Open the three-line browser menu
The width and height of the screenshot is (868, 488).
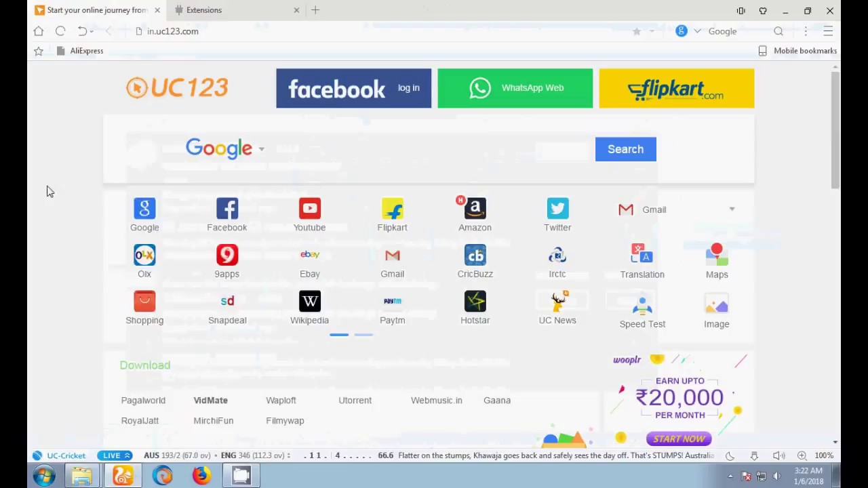[x=828, y=31]
